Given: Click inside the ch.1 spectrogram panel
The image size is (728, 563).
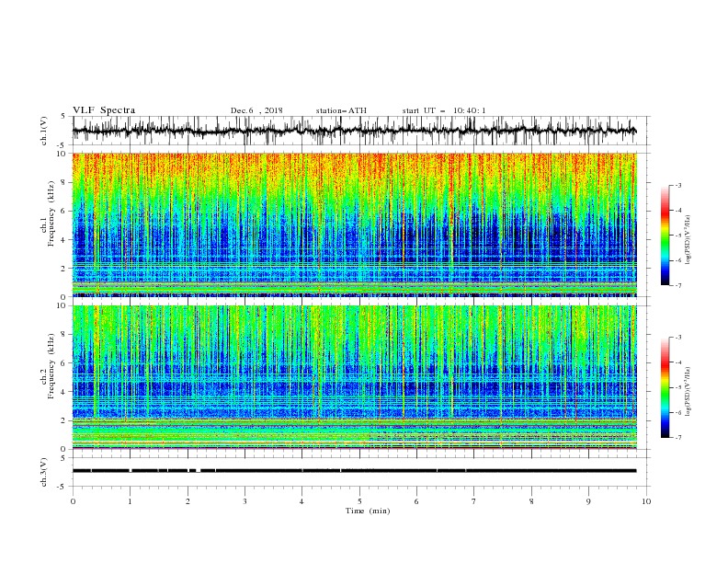Looking at the screenshot, I should point(354,224).
